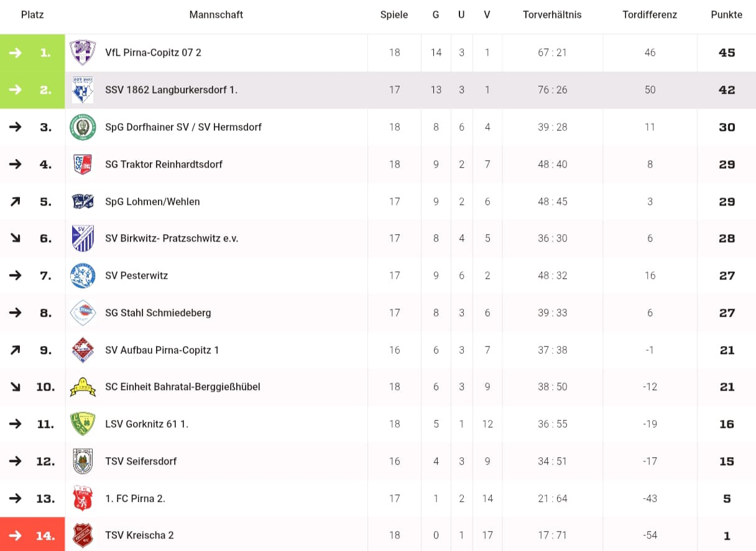Click the Mannschaft column header
The height and width of the screenshot is (551, 756).
tap(216, 15)
